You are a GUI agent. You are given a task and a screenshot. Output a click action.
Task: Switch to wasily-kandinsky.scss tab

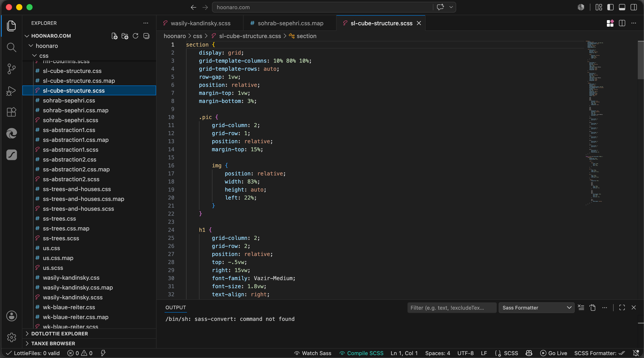200,23
